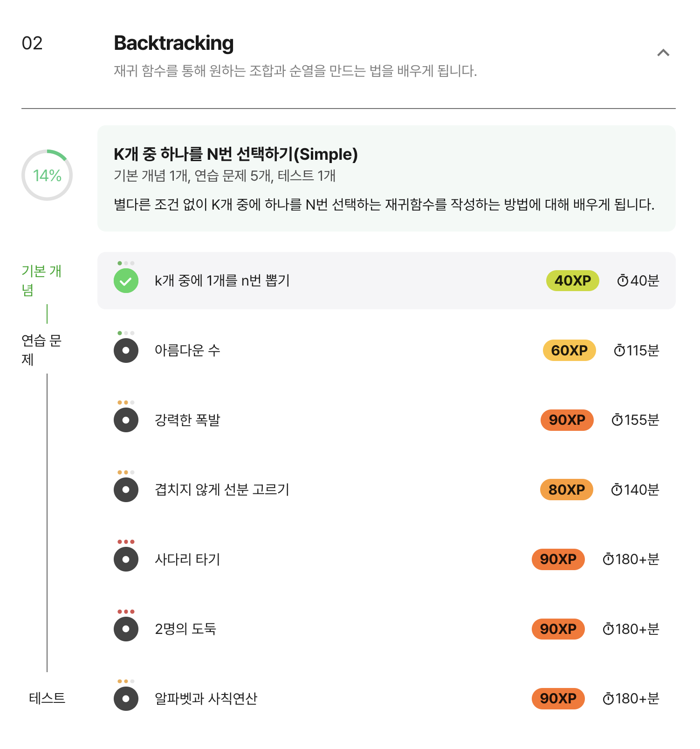Select the status circle for 아름다운 수
This screenshot has width=700, height=749.
point(126,350)
